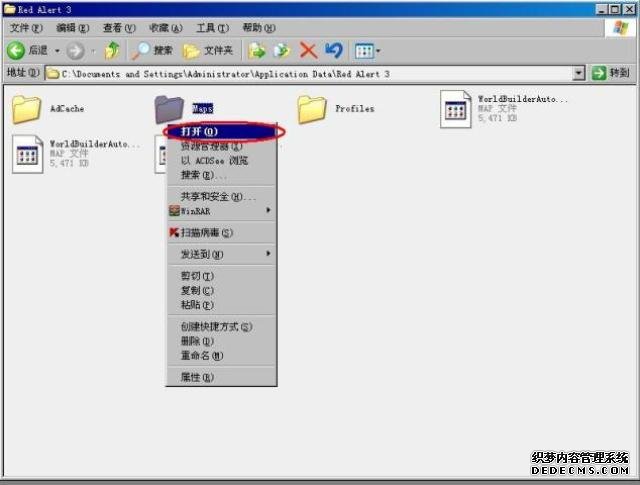Select the Maps folder icon
The image size is (640, 485).
point(169,109)
